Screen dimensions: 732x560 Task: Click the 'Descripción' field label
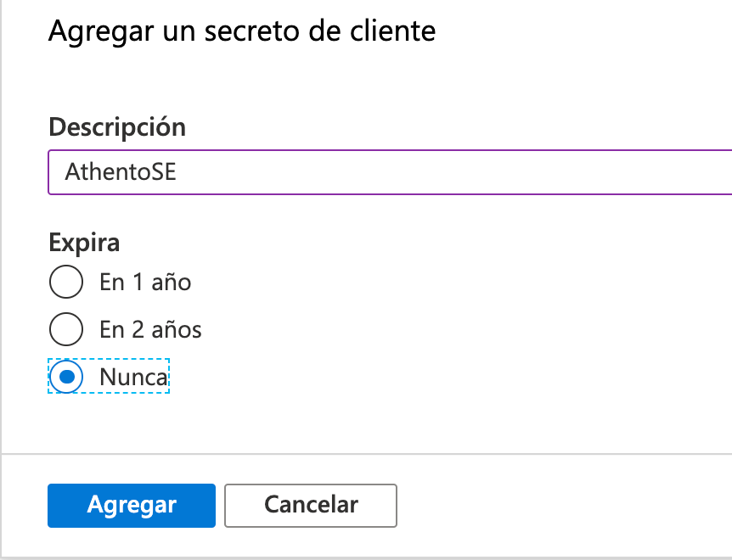[117, 126]
